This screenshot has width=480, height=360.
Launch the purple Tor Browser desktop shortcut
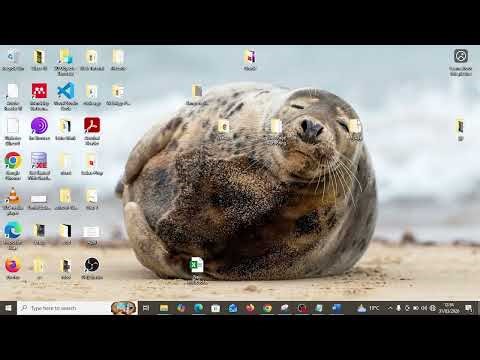tap(39, 128)
